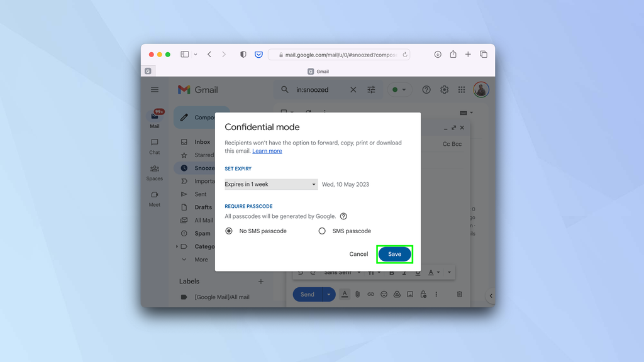Insert an emoji in the compose toolbar
The image size is (644, 362).
coord(384,294)
